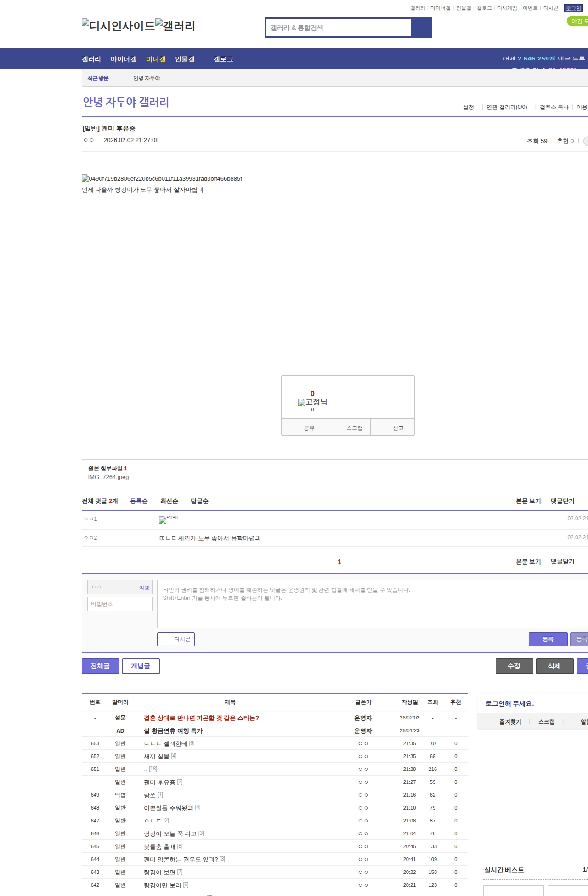
Task: Sort comments by 최신순
Action: (169, 501)
